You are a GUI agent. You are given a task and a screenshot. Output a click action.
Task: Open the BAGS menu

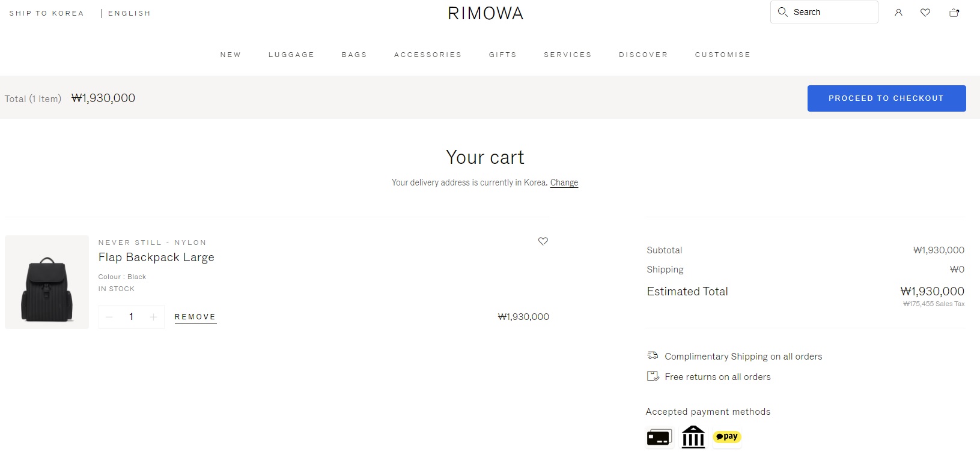click(x=355, y=55)
